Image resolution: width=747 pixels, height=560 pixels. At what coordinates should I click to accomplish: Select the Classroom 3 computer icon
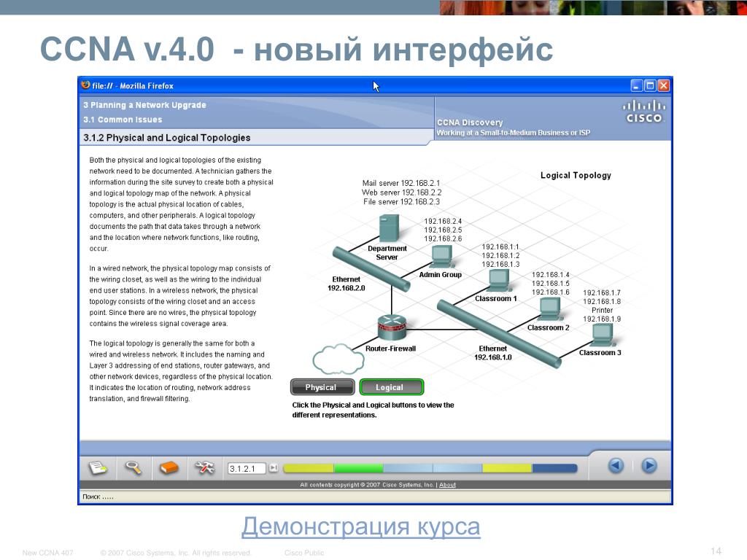601,335
